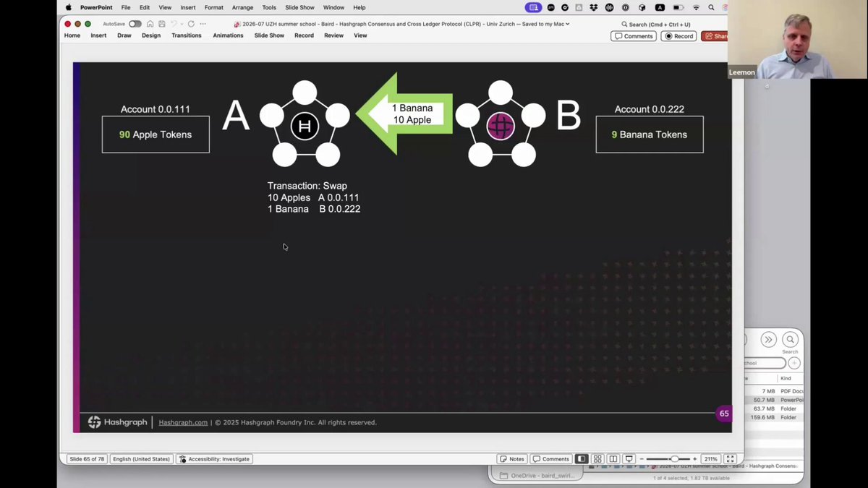Toggle the Notes pane button
This screenshot has height=488, width=868.
click(x=512, y=459)
